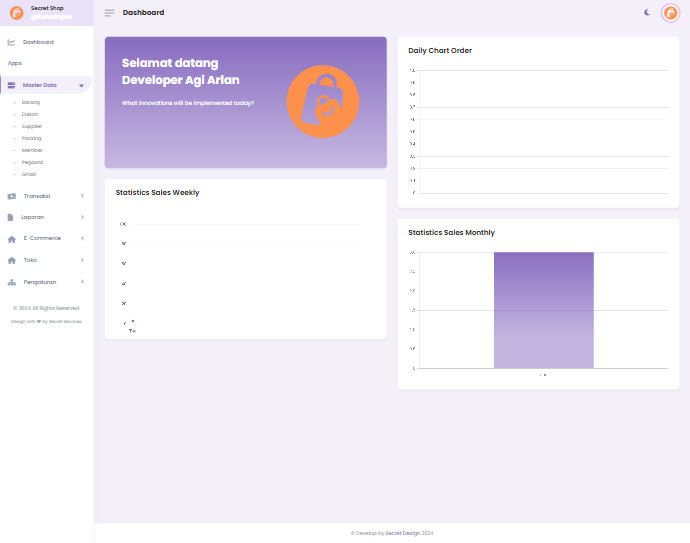The width and height of the screenshot is (690, 543).
Task: Click the hamburger menu icon
Action: [109, 13]
